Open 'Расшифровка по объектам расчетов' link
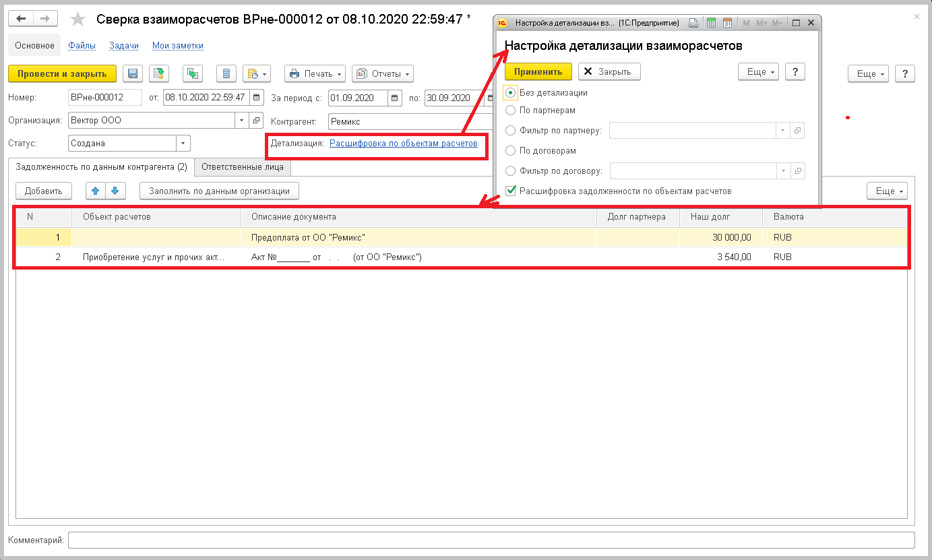 click(x=403, y=143)
